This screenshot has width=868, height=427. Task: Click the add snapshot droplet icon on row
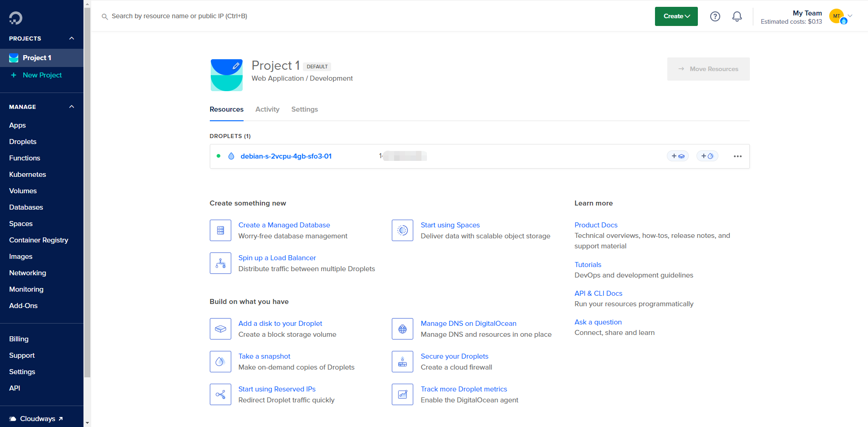pos(707,156)
